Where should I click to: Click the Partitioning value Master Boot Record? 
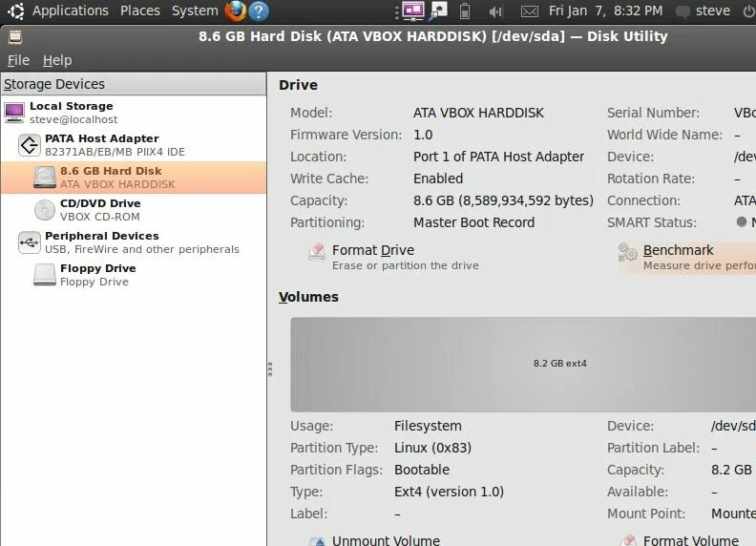473,222
